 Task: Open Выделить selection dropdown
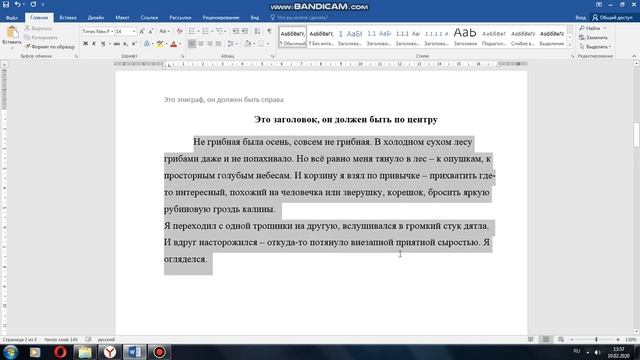click(595, 47)
